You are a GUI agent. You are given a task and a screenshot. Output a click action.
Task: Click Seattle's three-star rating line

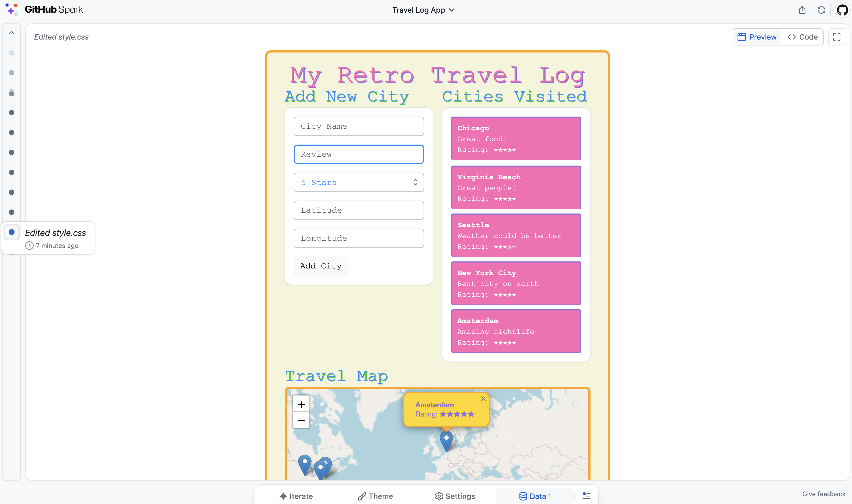click(487, 247)
